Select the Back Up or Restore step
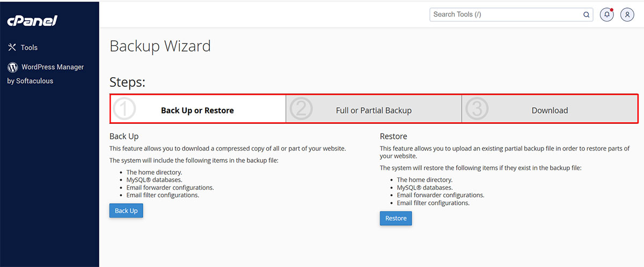This screenshot has width=644, height=267. [x=198, y=109]
